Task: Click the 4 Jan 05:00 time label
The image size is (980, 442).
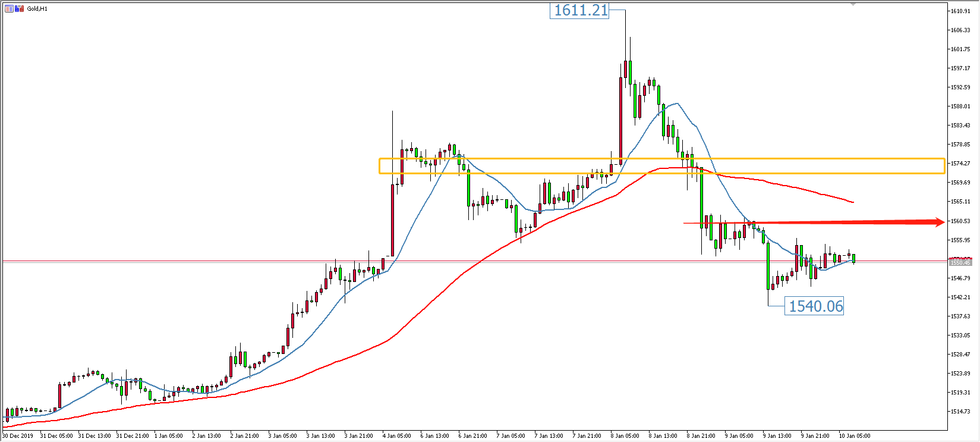Action: (x=396, y=436)
